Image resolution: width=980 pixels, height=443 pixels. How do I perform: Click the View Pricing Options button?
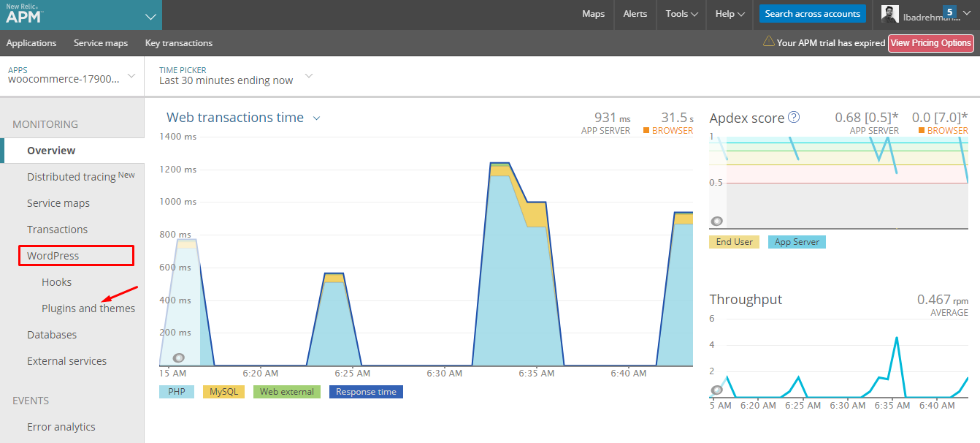tap(931, 42)
